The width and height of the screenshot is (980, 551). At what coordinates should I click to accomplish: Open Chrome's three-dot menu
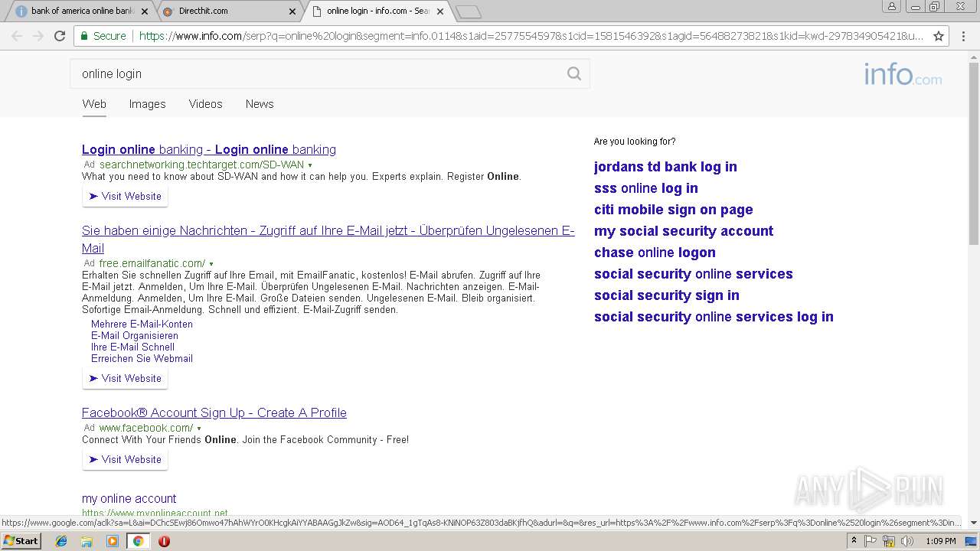coord(965,36)
